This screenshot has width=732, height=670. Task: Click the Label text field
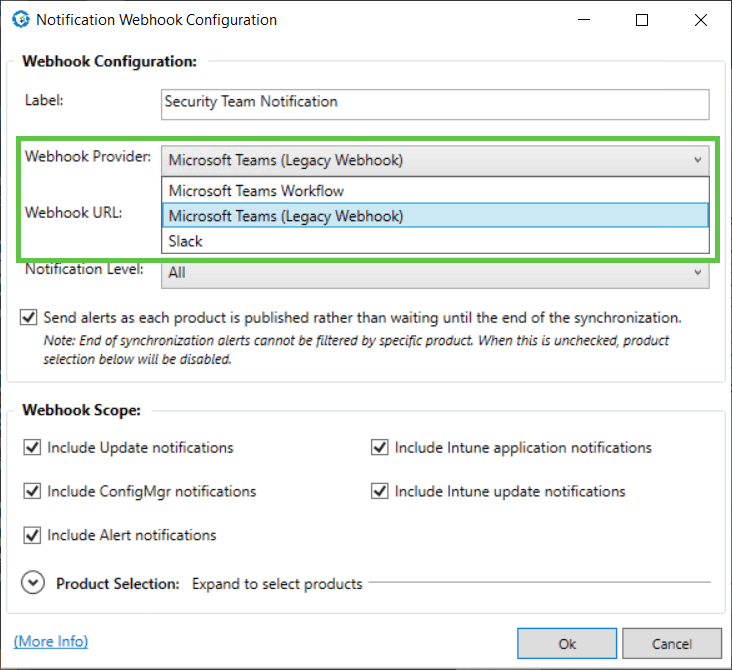coord(435,104)
